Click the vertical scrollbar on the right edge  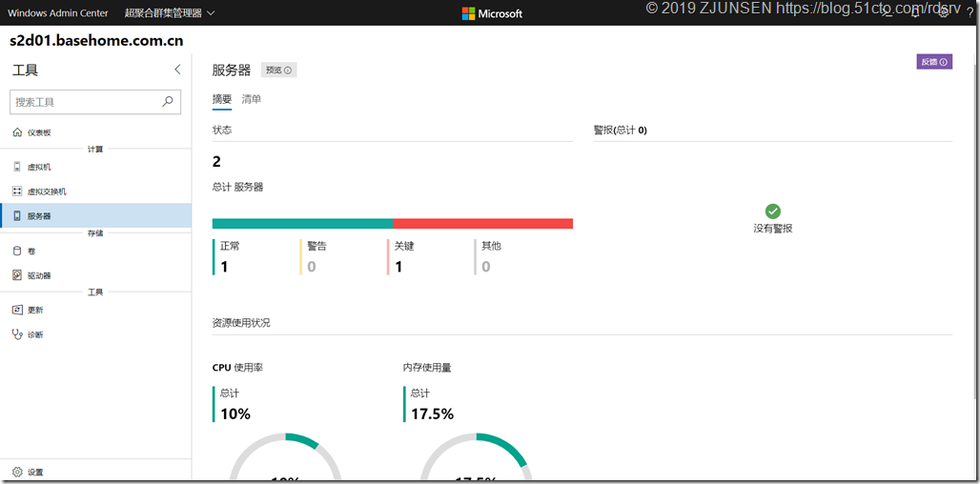pos(976,232)
